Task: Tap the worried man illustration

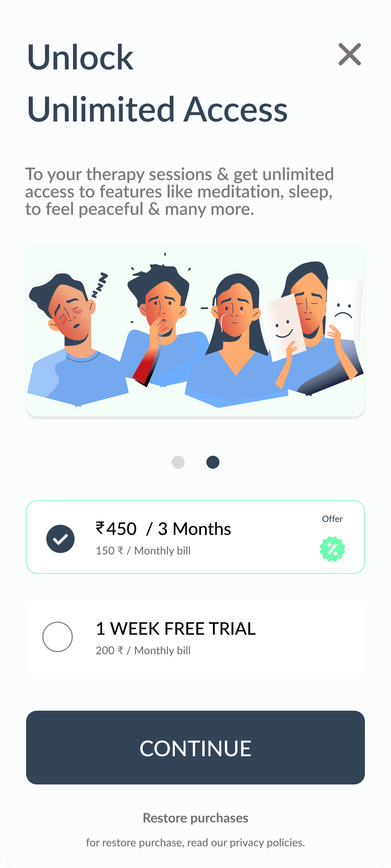Action: coord(162,324)
